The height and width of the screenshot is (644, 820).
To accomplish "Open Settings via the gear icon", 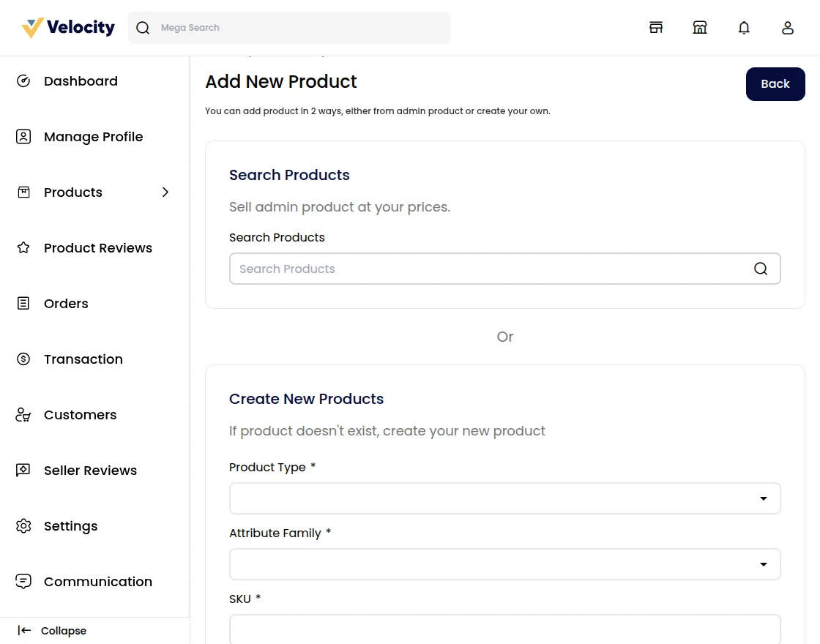I will [x=23, y=525].
